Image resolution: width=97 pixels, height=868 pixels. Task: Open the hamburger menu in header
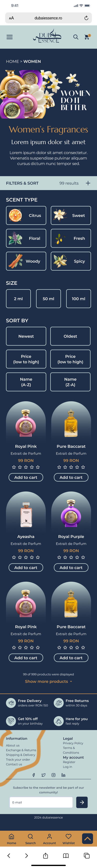[x=9, y=37]
